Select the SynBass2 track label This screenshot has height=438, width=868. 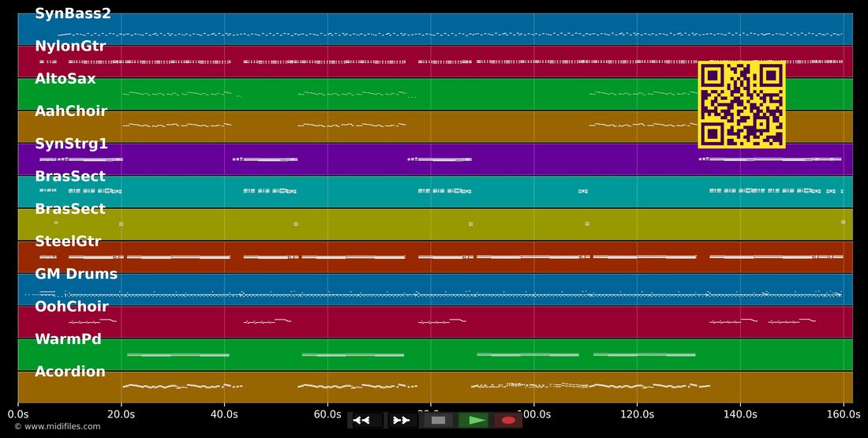point(73,14)
